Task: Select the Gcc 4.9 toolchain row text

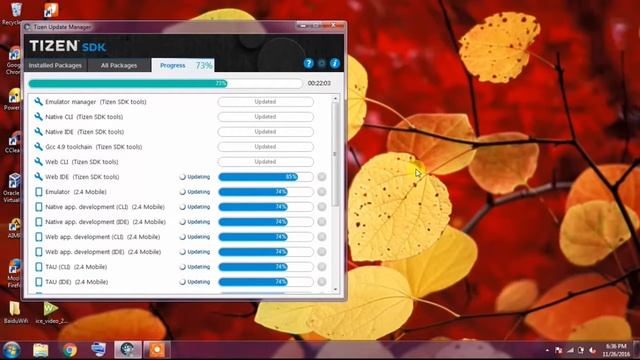Action: point(93,147)
